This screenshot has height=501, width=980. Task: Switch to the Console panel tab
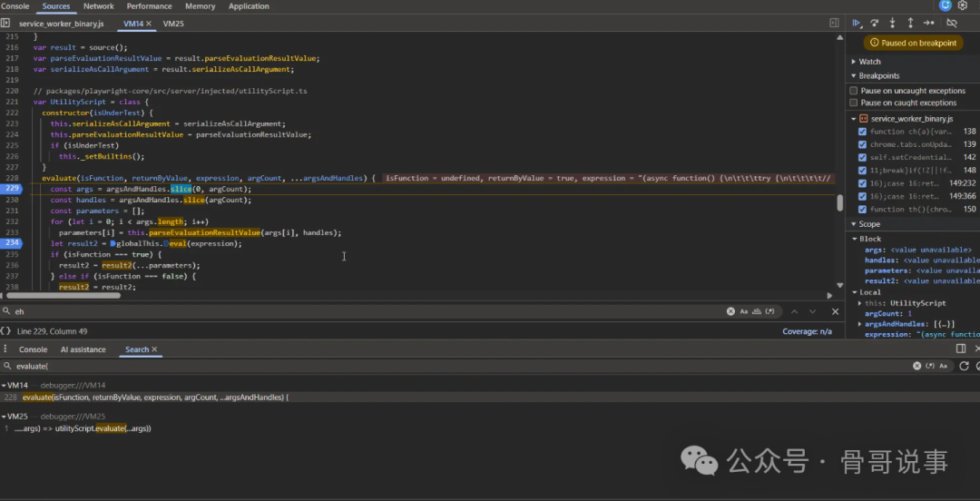tap(15, 6)
